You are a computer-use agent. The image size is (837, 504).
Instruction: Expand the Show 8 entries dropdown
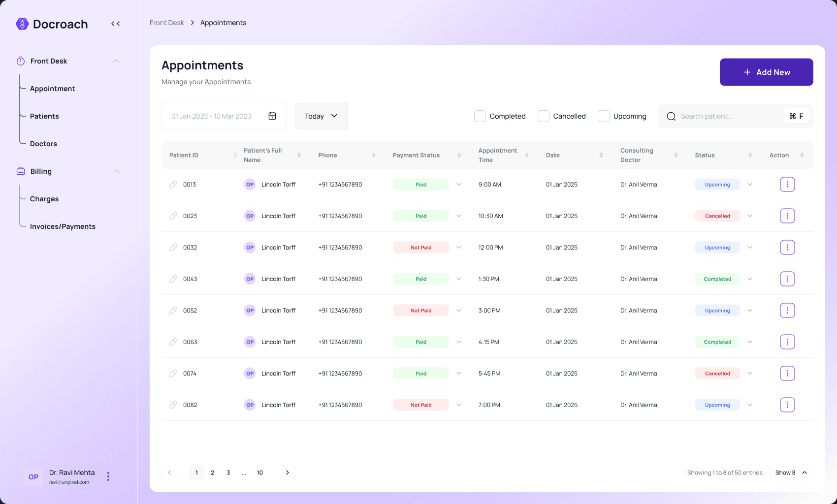(x=792, y=472)
